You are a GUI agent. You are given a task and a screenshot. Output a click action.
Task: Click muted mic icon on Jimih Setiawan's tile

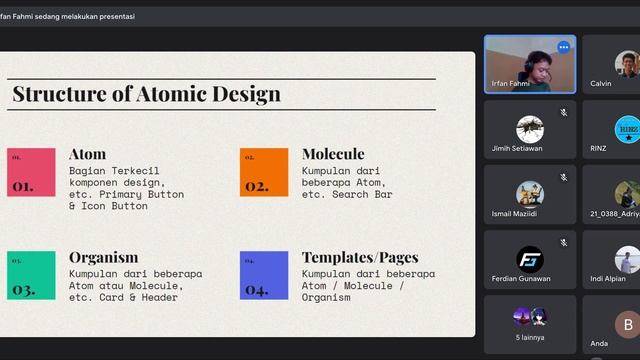[564, 112]
